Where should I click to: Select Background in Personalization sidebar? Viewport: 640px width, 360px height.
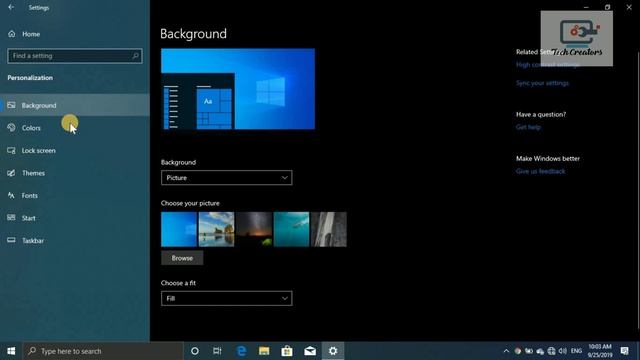click(x=75, y=105)
